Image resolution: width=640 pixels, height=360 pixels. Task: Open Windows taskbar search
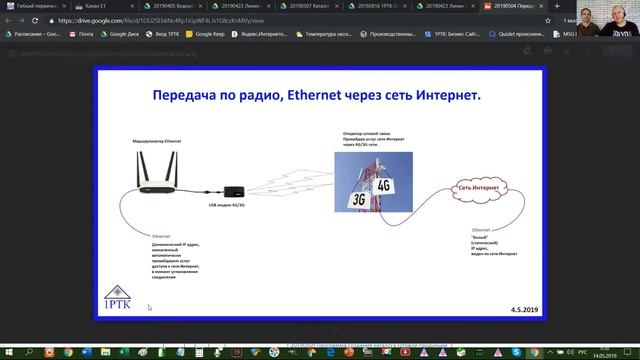tap(29, 352)
